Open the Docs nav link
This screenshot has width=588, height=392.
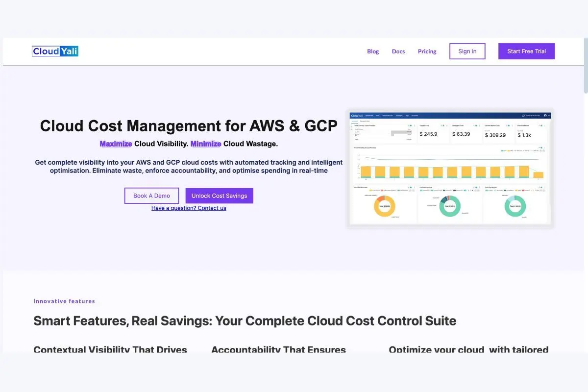[398, 51]
